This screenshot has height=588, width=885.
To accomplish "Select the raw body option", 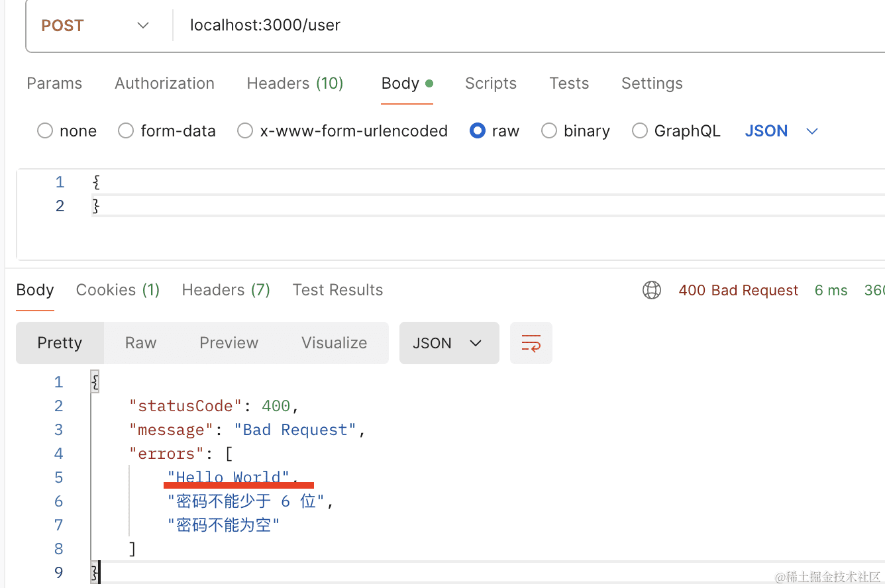I will pyautogui.click(x=477, y=131).
